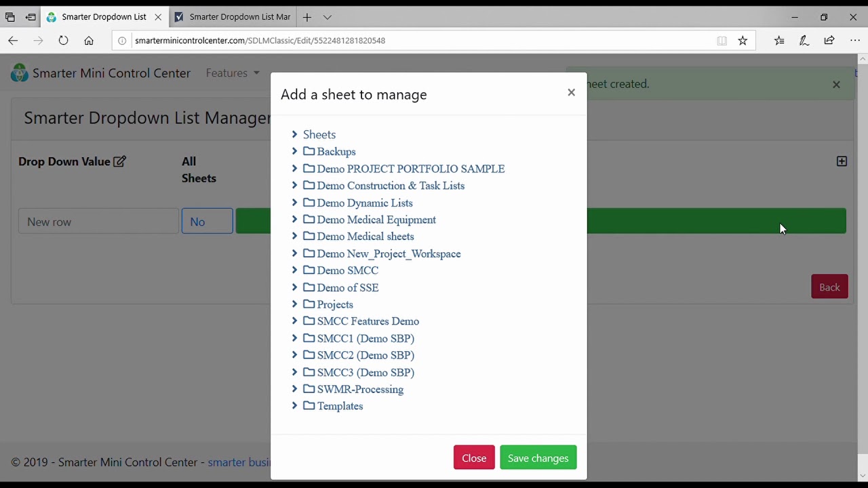Click the red Close button

click(474, 458)
